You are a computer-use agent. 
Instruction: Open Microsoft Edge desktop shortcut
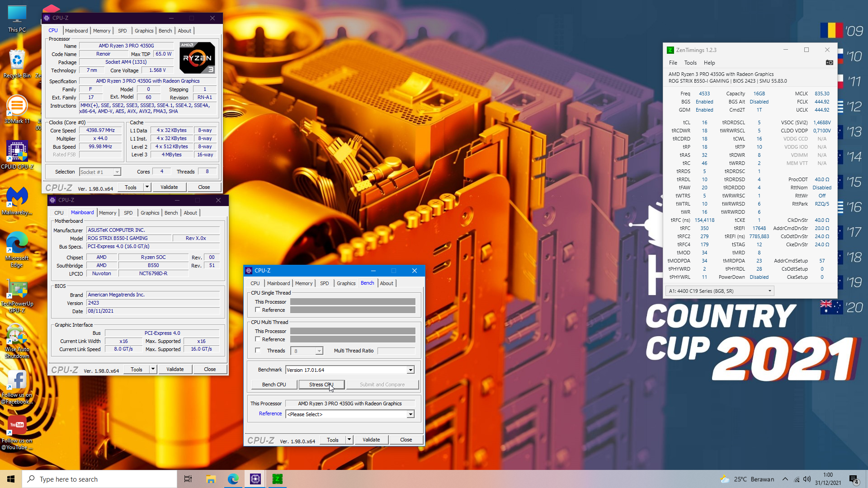17,249
